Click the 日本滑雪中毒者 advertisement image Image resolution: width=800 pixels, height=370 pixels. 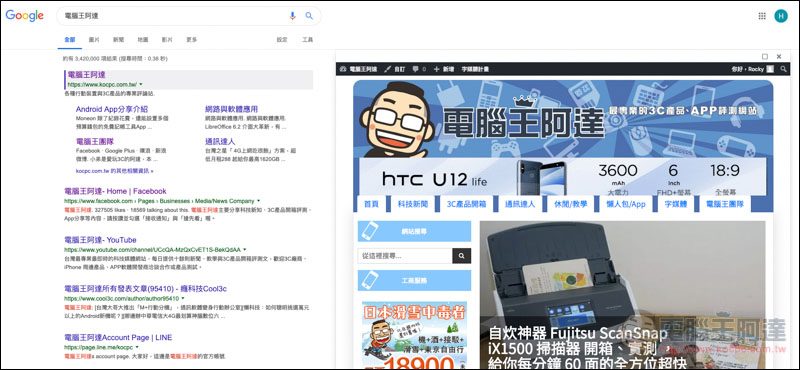click(414, 335)
